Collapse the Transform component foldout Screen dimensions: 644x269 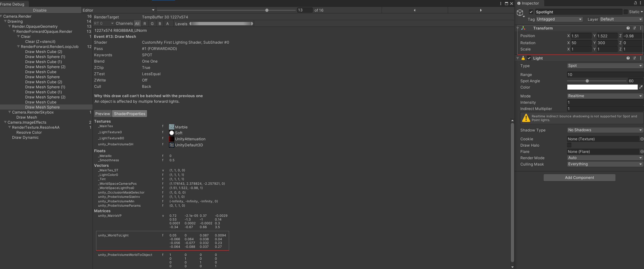(x=518, y=28)
